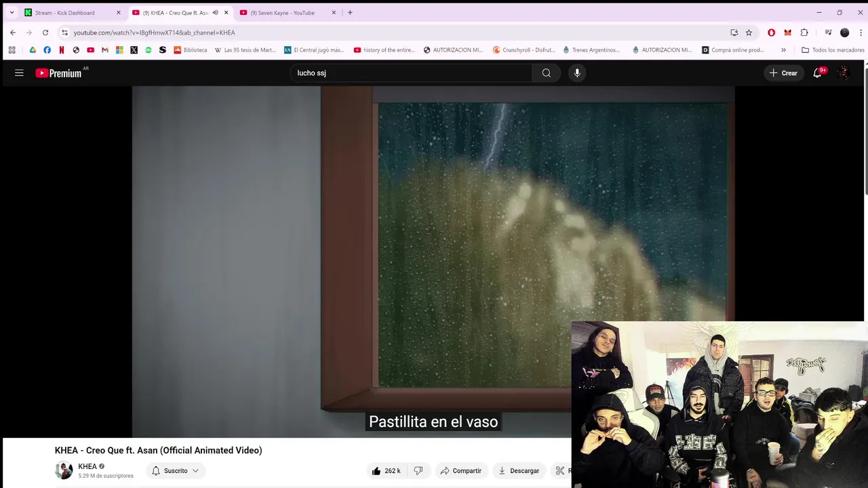Switch to the KHEA - Creo Que tab
This screenshot has height=488, width=868.
click(x=175, y=13)
